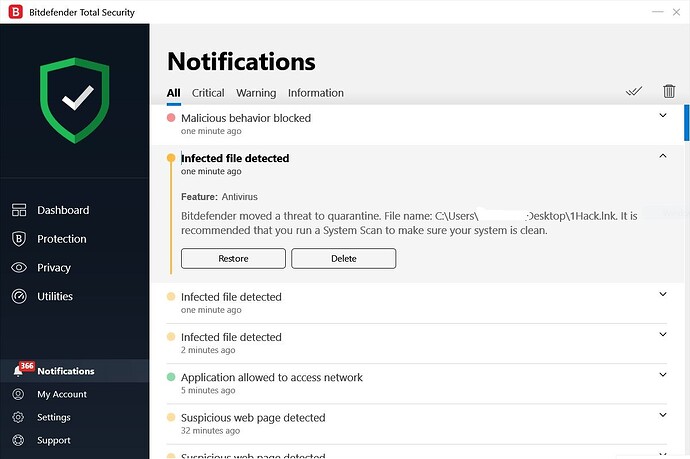This screenshot has height=459, width=690.
Task: Click the Notifications bell icon
Action: tap(18, 371)
